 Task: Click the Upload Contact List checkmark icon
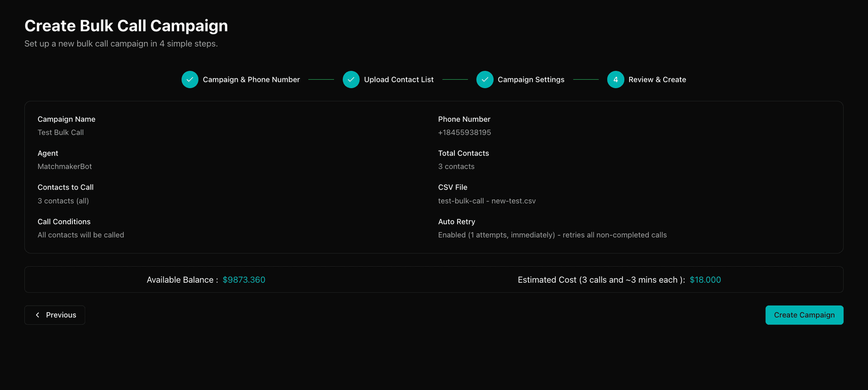[351, 80]
